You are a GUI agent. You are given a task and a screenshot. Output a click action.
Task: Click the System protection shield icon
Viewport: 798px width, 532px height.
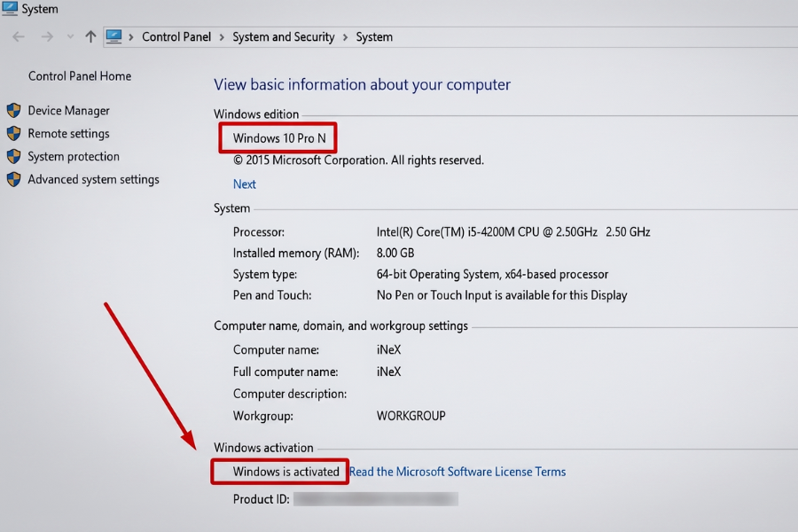click(x=13, y=156)
